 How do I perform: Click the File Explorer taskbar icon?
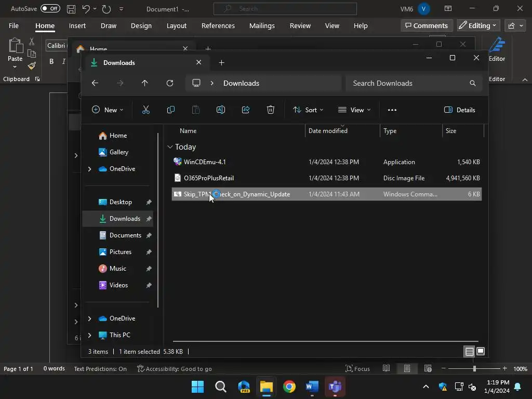click(x=267, y=387)
